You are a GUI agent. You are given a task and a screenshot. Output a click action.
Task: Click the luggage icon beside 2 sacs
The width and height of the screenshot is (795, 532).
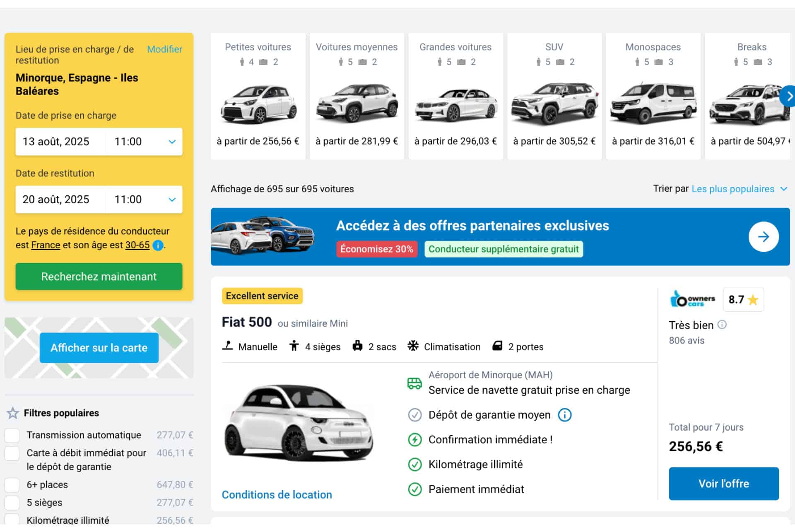tap(357, 346)
